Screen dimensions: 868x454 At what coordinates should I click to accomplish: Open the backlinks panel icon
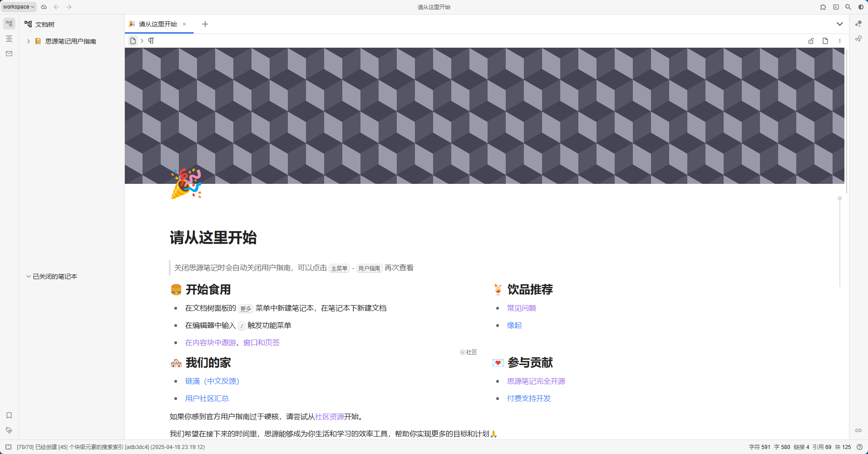click(x=858, y=430)
